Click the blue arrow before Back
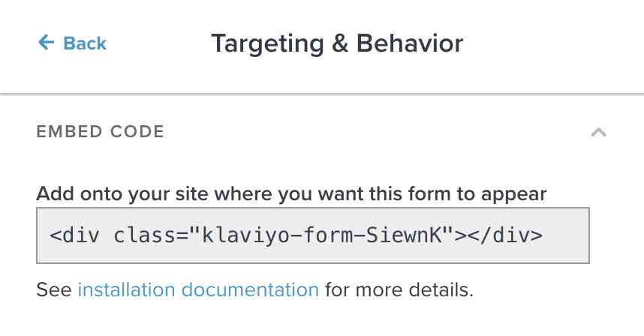This screenshot has height=336, width=644. (46, 43)
